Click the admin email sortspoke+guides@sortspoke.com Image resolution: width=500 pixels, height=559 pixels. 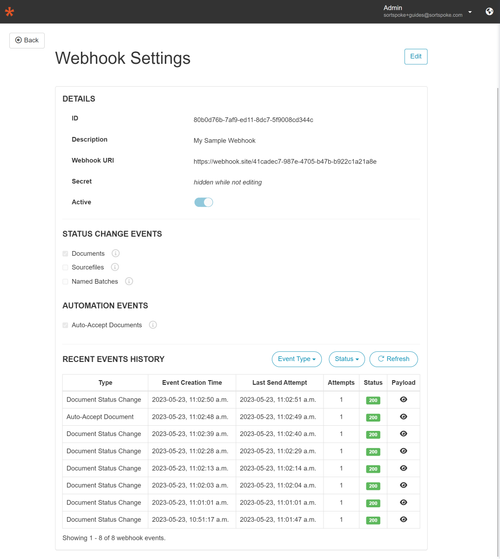tap(423, 15)
